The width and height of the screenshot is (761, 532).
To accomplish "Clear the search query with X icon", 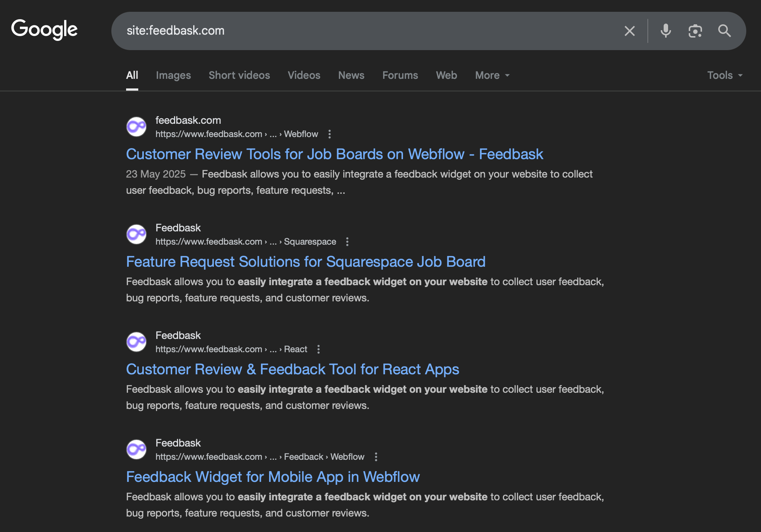I will click(x=630, y=31).
